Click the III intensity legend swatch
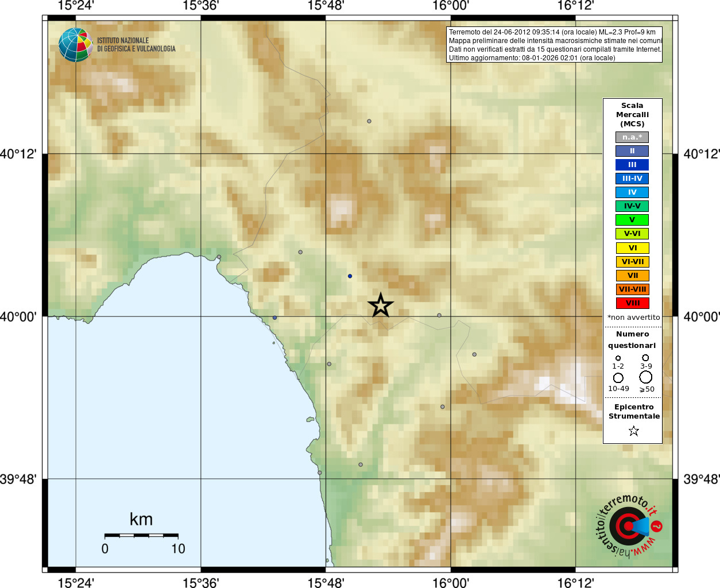Screen dimensions: 720x588 click(632, 165)
